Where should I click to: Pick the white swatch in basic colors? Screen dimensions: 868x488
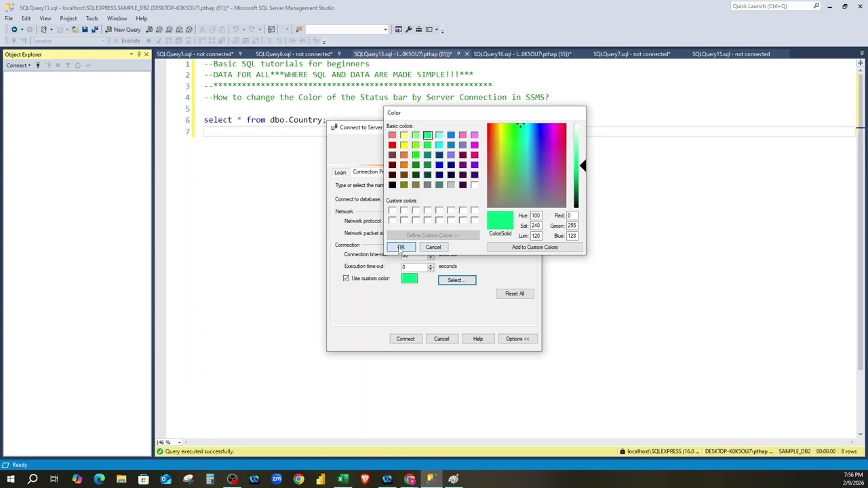(x=474, y=185)
